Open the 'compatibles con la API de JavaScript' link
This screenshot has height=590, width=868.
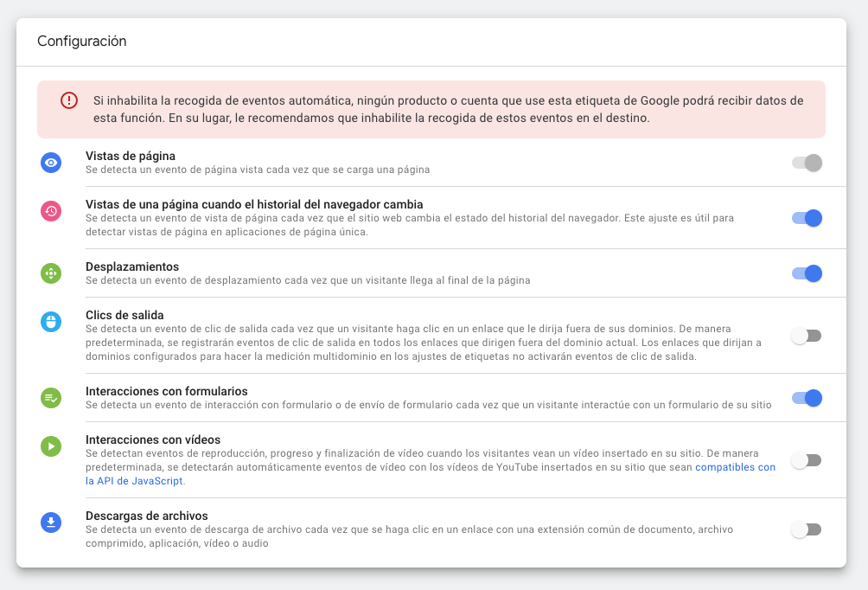point(735,467)
